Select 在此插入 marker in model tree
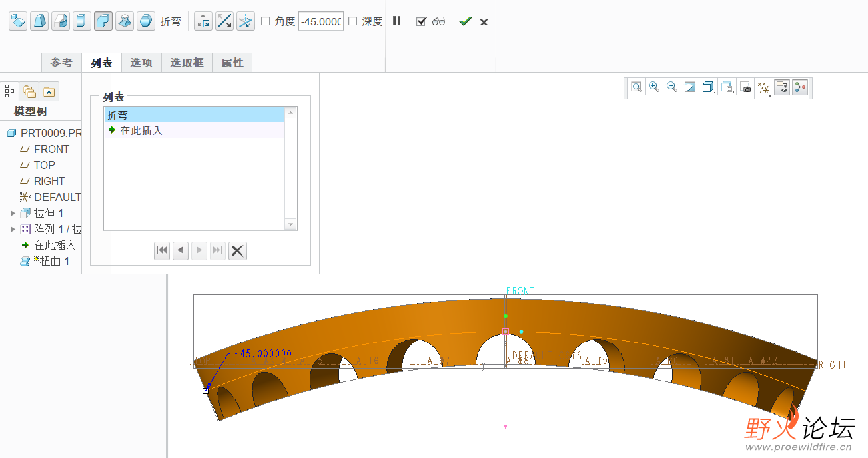 (x=49, y=245)
